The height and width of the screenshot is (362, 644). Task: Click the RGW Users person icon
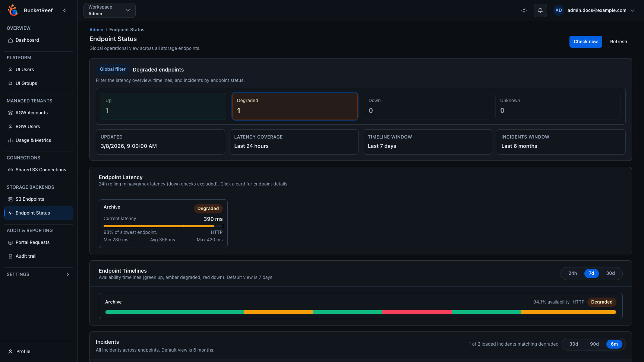[x=10, y=127]
